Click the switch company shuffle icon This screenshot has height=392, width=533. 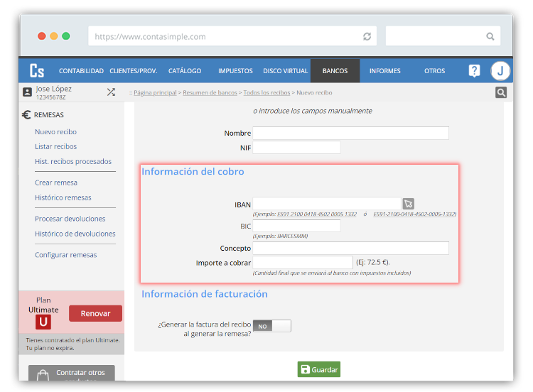point(111,92)
